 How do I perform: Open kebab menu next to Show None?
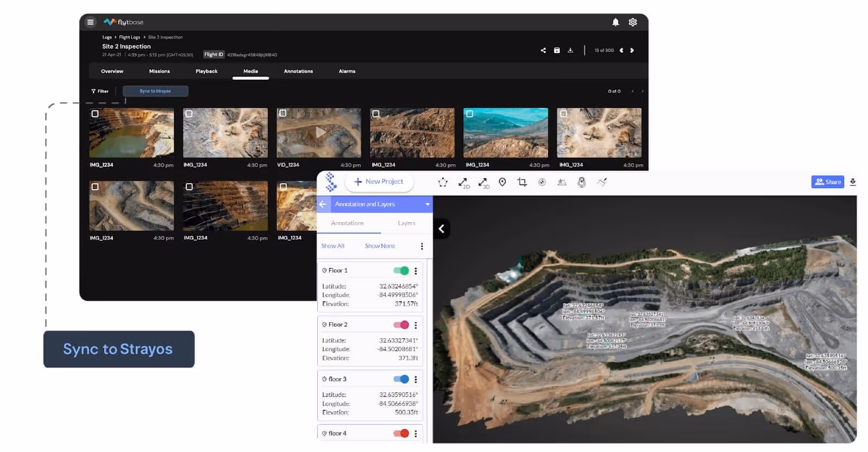422,246
